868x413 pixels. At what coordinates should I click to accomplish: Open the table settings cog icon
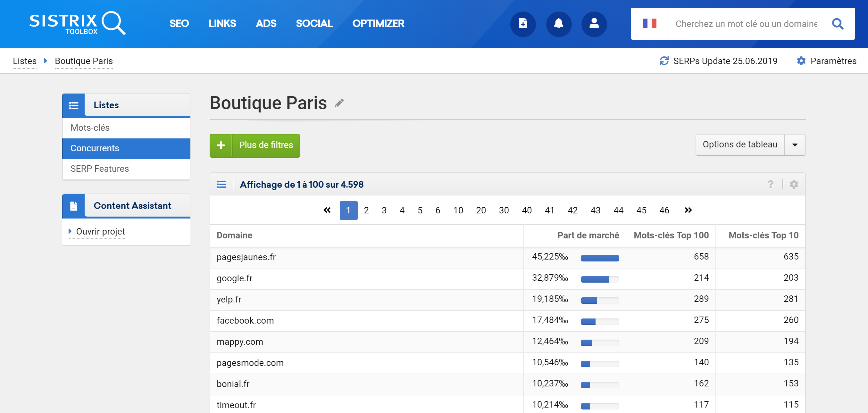(x=794, y=184)
